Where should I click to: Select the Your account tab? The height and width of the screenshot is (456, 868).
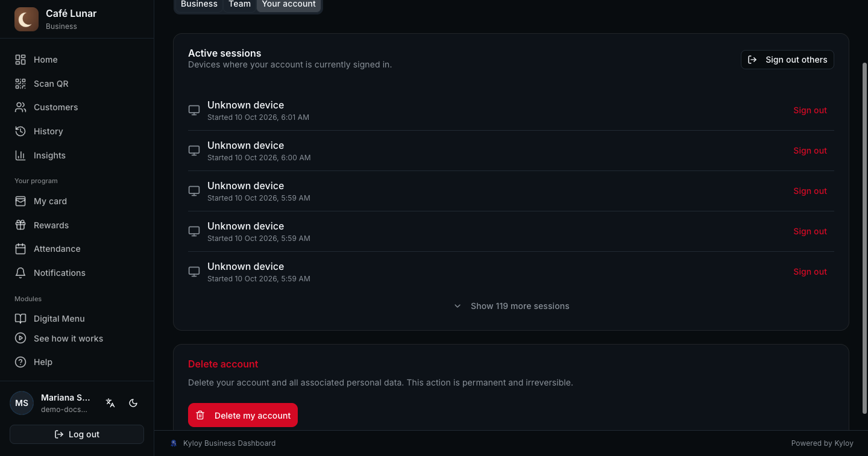pyautogui.click(x=289, y=4)
